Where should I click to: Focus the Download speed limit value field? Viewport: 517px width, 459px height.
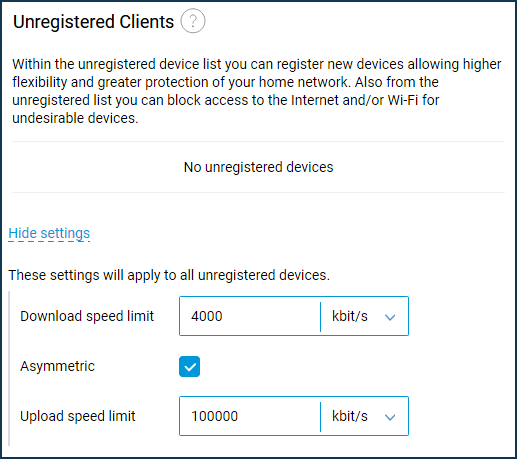click(250, 316)
